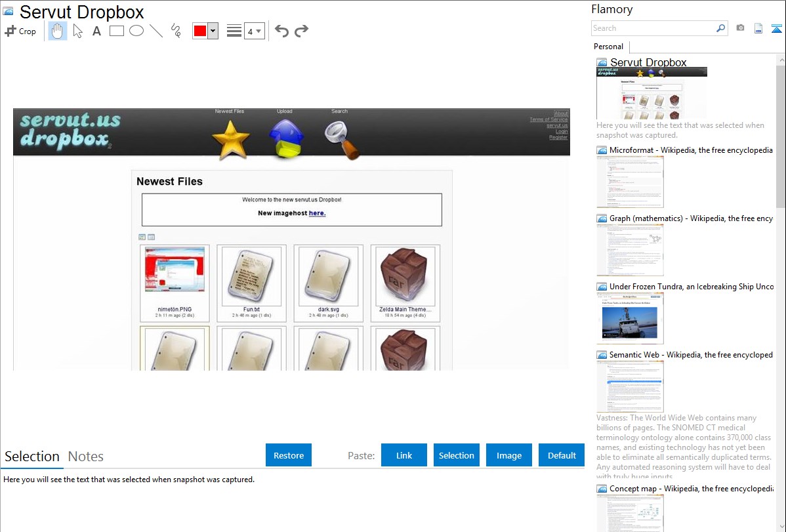Click the Upload arrow icon on webpage
Screen dimensions: 786x532
(286, 138)
